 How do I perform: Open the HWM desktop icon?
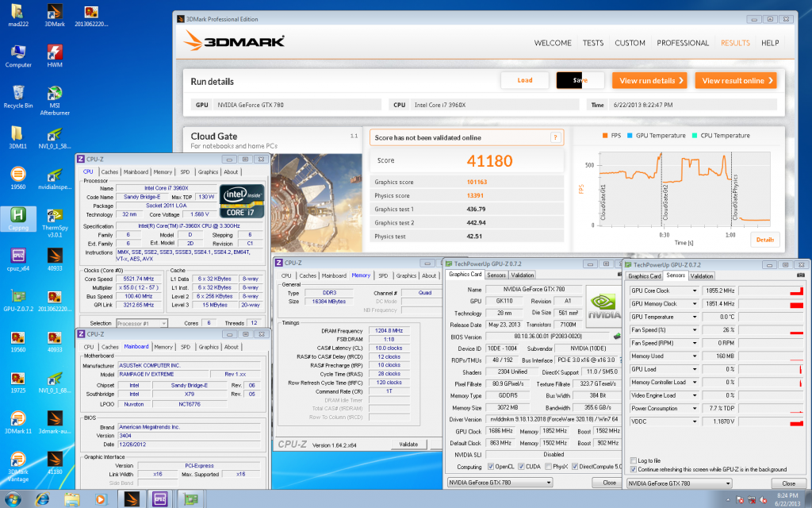tap(54, 53)
